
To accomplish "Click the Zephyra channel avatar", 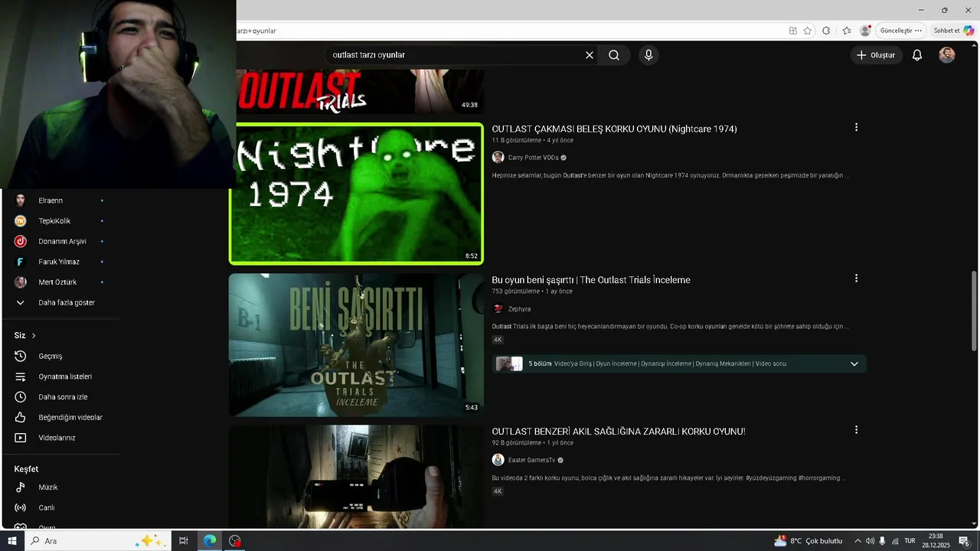I will click(x=498, y=309).
